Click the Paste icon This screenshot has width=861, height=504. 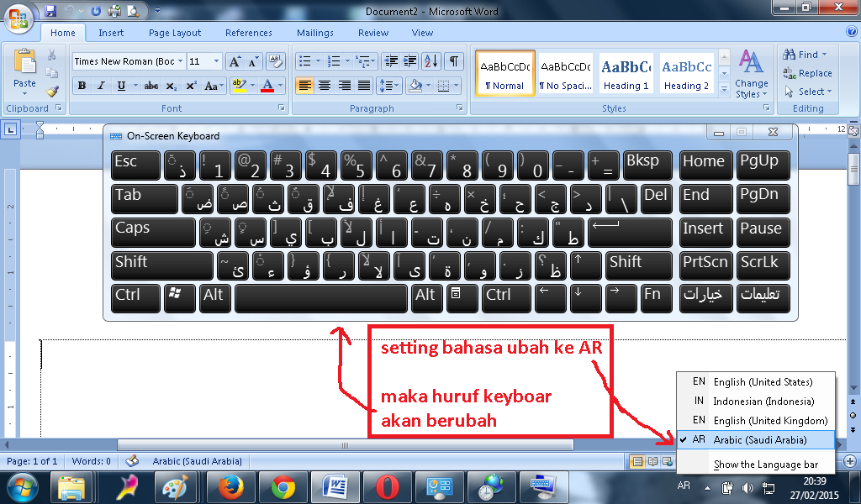(x=24, y=61)
